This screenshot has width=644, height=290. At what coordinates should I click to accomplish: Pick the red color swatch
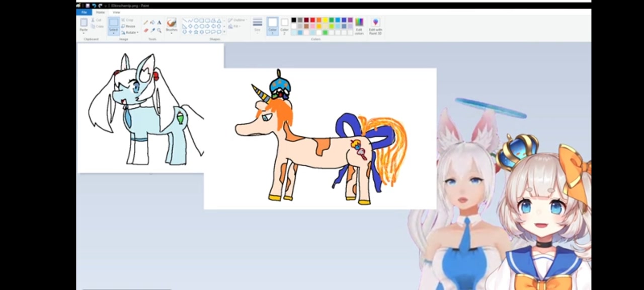click(312, 20)
